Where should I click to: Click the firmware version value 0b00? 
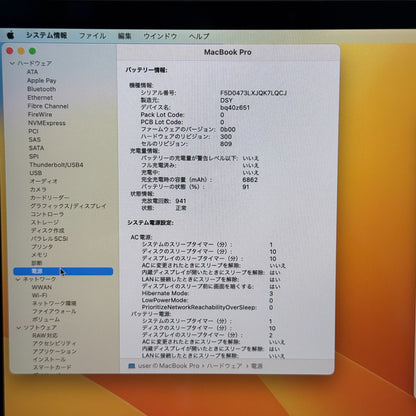coord(228,129)
